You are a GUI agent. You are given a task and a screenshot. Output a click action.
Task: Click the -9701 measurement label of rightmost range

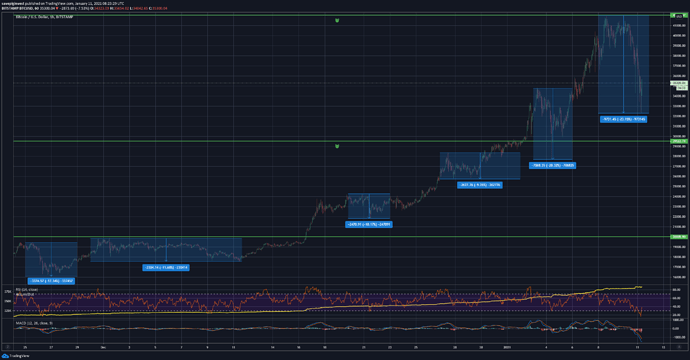(624, 119)
